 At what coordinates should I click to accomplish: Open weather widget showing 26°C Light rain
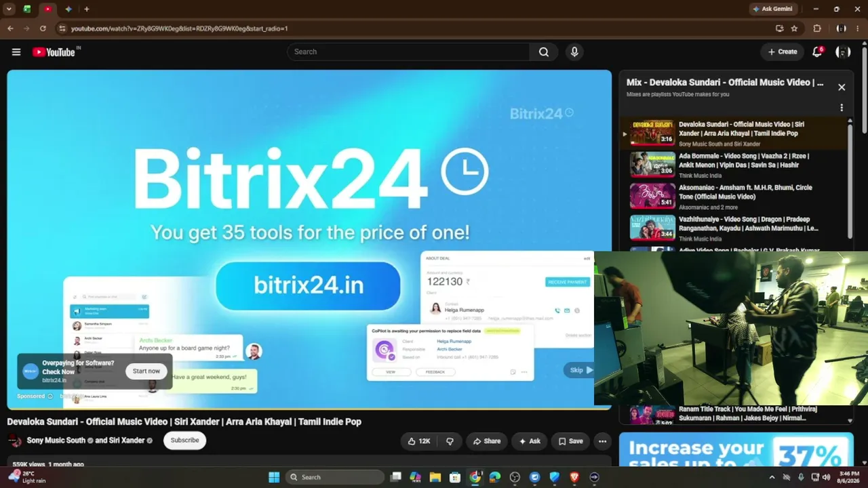[27, 477]
